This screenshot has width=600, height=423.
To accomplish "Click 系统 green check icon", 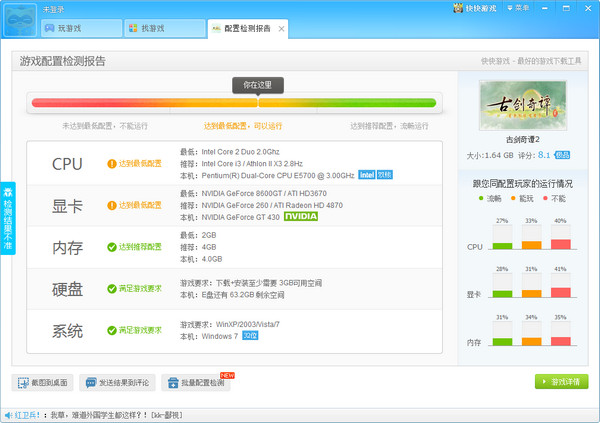I will (x=112, y=330).
